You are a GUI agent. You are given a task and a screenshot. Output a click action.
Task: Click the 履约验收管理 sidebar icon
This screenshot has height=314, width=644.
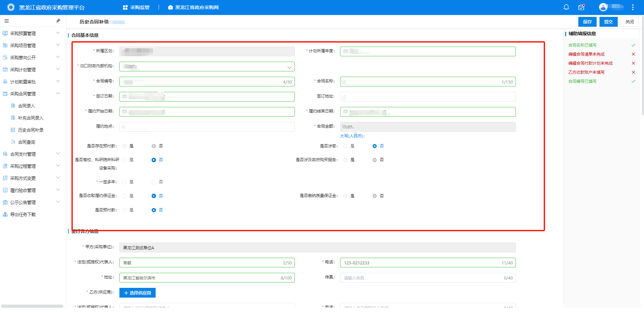point(5,190)
